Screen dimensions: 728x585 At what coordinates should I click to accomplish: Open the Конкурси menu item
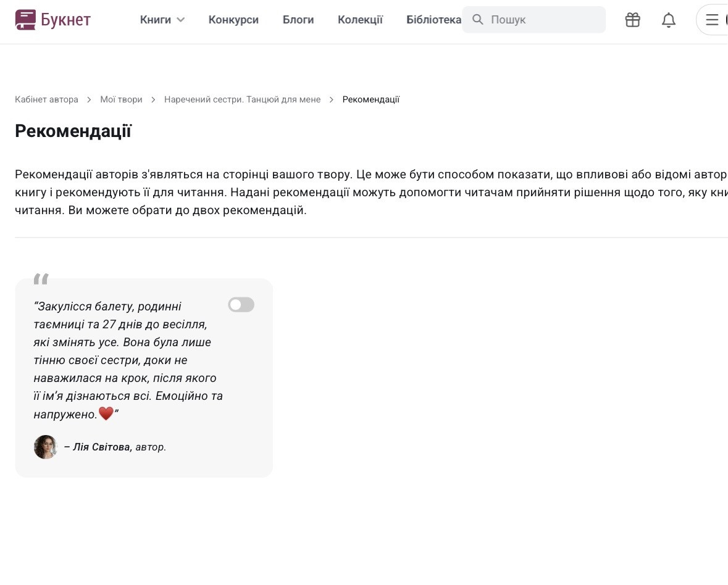coord(233,20)
